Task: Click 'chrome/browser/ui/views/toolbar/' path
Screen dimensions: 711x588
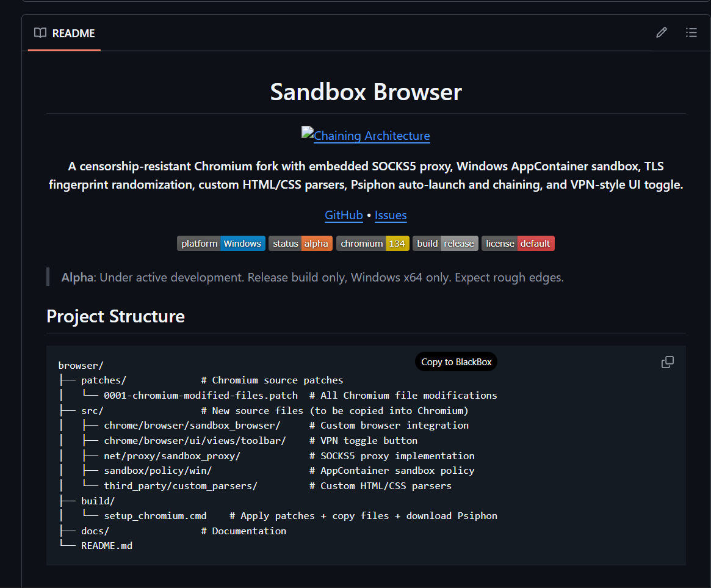Action: pyautogui.click(x=195, y=441)
